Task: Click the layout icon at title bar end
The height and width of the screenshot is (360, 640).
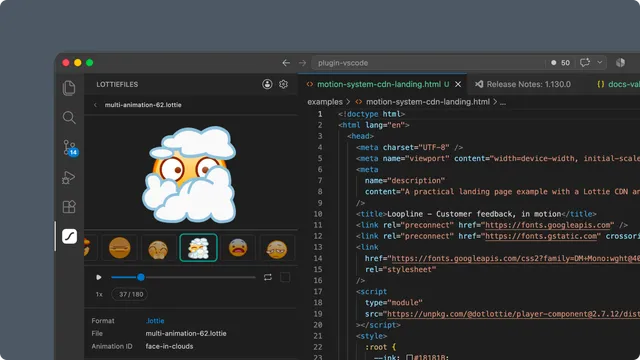Action: pos(620,62)
